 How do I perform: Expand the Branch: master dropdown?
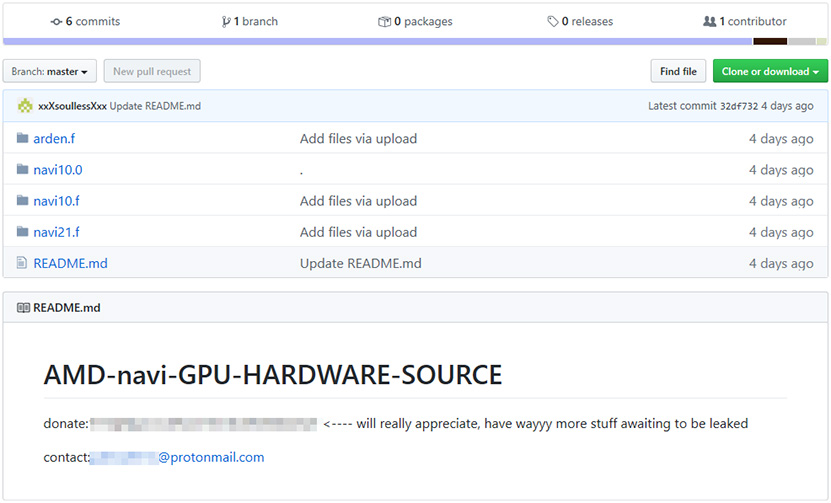coord(50,71)
